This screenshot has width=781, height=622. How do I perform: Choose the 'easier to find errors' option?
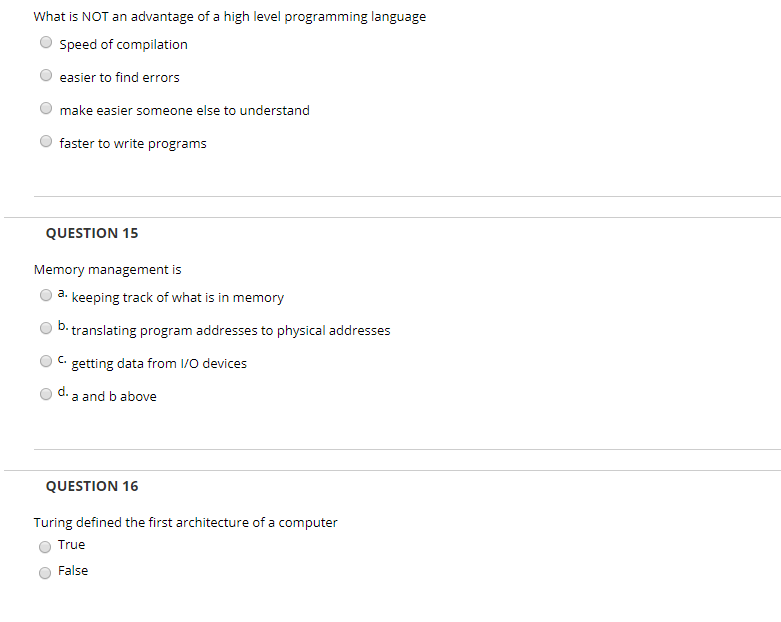46,75
